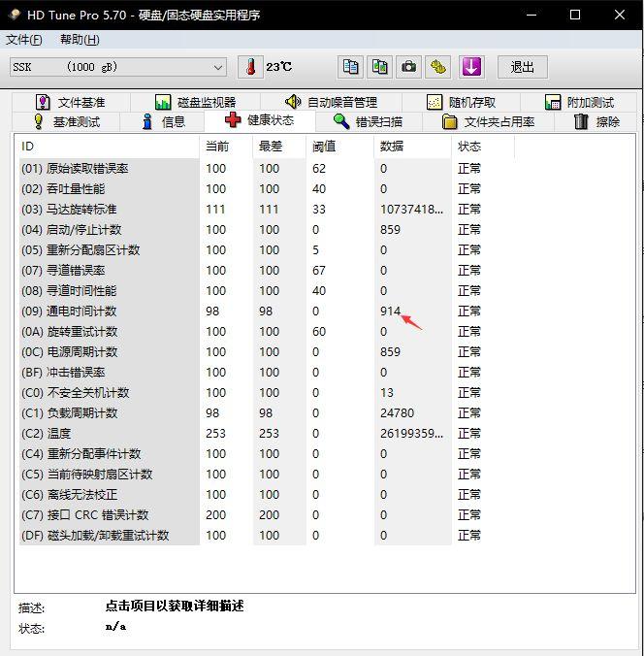This screenshot has height=656, width=644.
Task: Select the (0C) 电源周期计数 row
Action: pyautogui.click(x=267, y=352)
